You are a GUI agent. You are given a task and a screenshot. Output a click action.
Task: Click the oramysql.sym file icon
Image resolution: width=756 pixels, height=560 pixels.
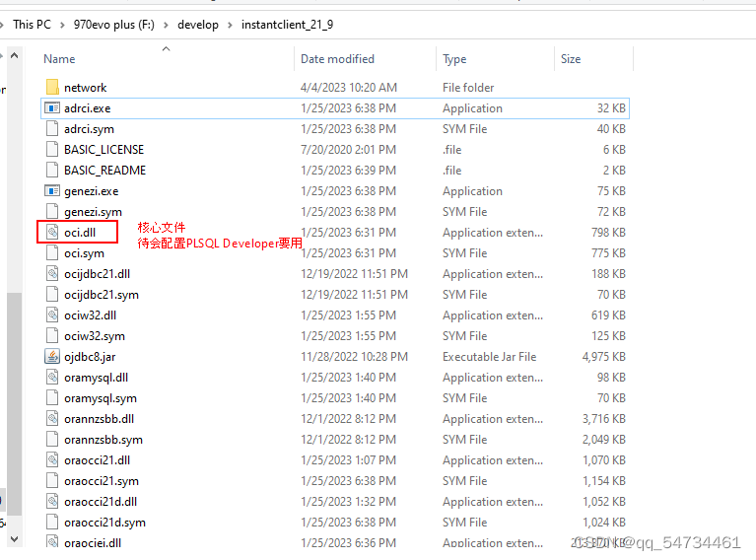52,398
